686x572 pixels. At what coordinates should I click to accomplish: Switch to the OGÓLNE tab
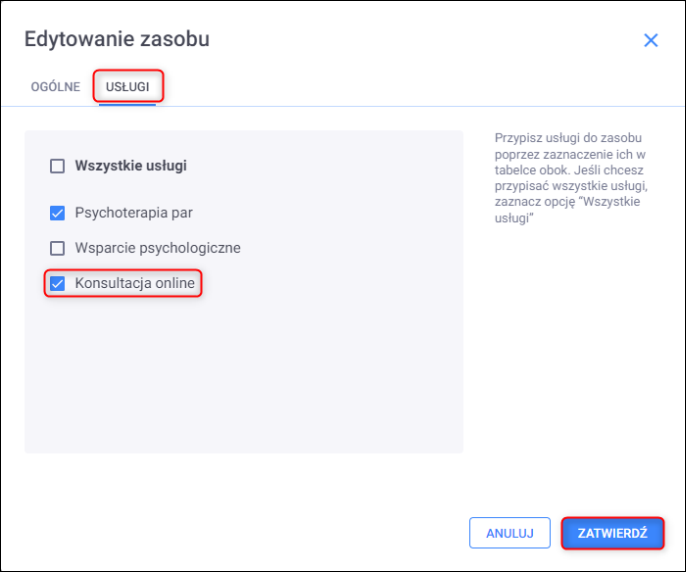coord(56,87)
